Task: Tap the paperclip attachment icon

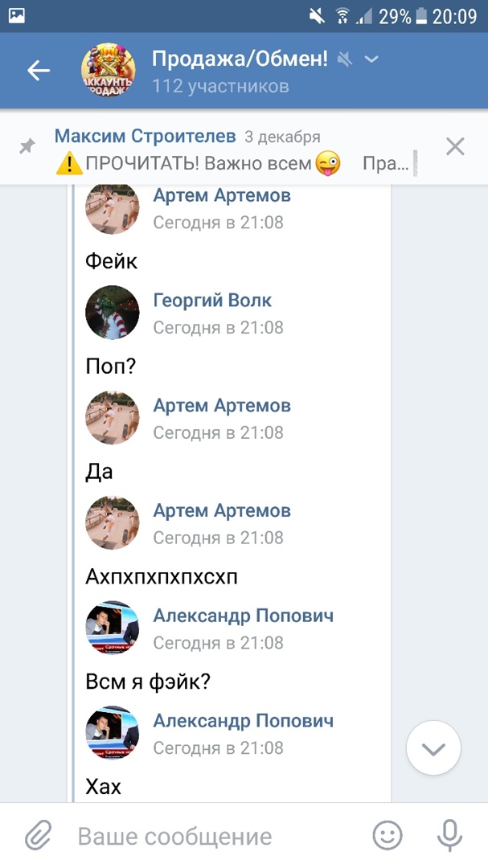Action: pyautogui.click(x=39, y=836)
